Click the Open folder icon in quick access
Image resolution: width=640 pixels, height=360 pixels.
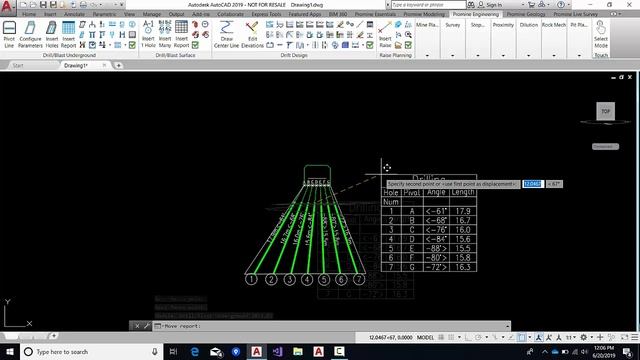[x=33, y=5]
